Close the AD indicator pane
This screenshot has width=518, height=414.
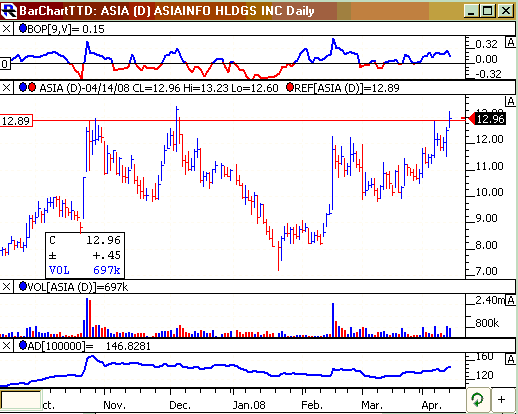click(6, 346)
